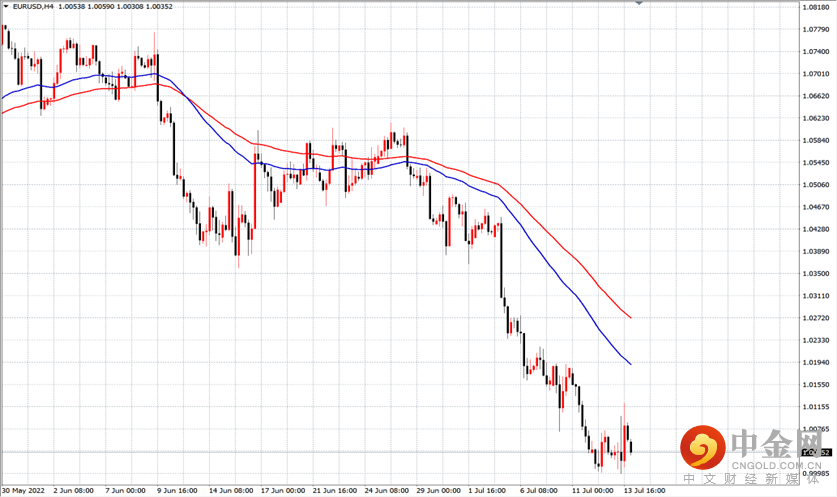Viewport: 837px width, 497px height.
Task: Click the 24 Jun 08:00 time label
Action: pos(386,490)
